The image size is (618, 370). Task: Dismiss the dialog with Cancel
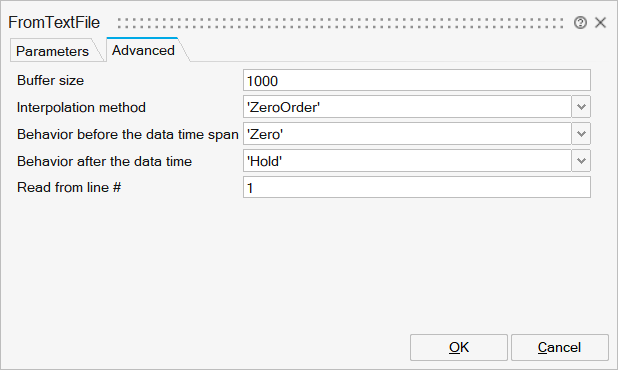[560, 347]
